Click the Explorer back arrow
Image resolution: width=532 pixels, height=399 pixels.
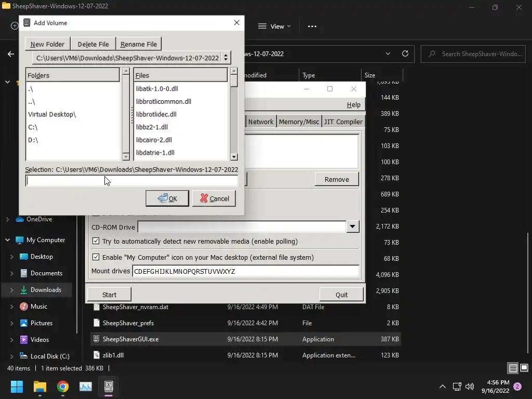point(11,54)
